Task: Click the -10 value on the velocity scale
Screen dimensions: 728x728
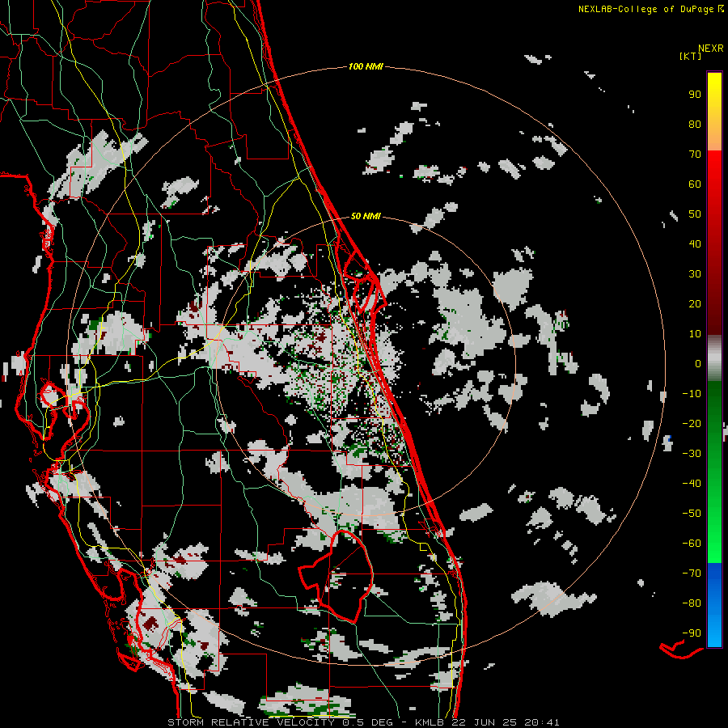Action: click(692, 394)
